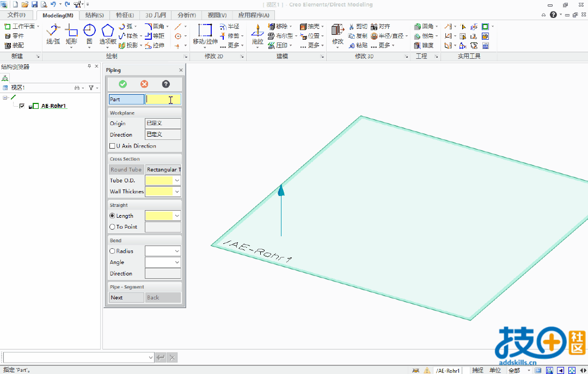
Task: Click the Origin field showing 已定义
Action: (x=163, y=124)
